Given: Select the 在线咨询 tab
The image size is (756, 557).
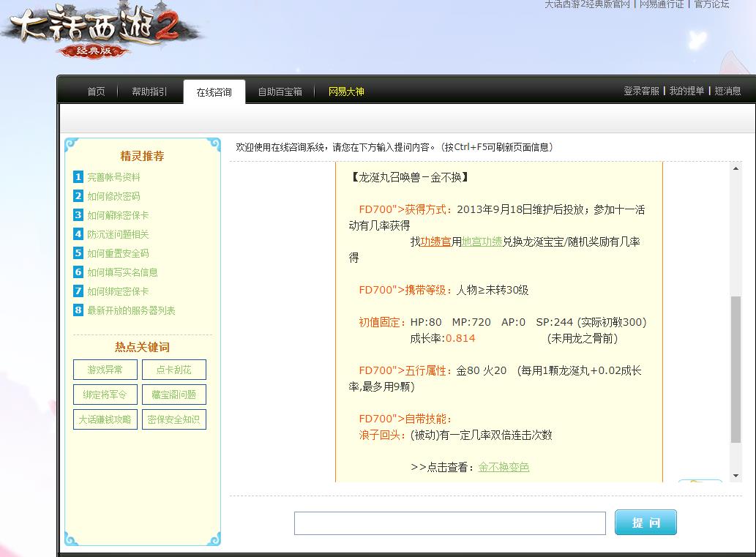Looking at the screenshot, I should coord(214,92).
